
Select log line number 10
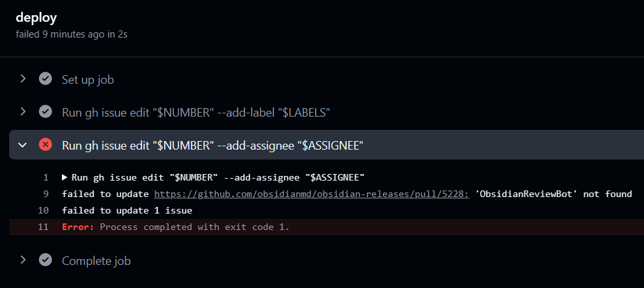coord(43,210)
